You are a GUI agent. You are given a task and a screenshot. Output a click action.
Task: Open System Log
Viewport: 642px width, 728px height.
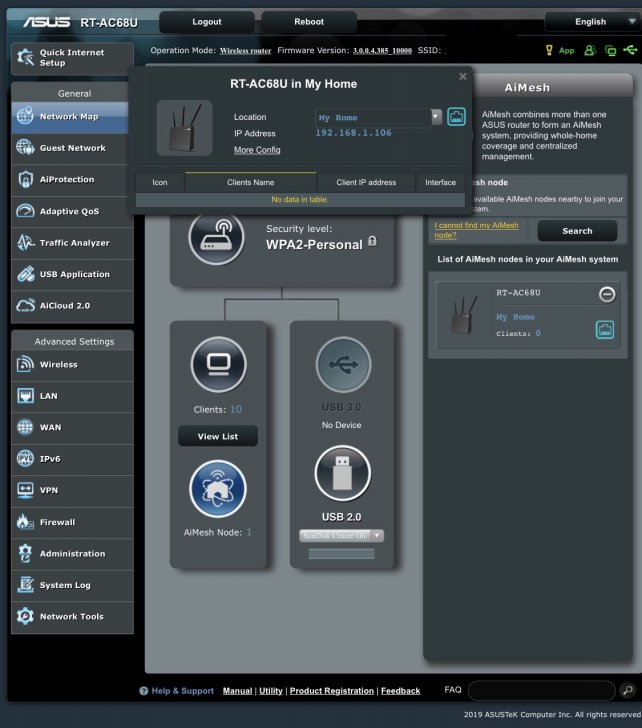[72, 585]
